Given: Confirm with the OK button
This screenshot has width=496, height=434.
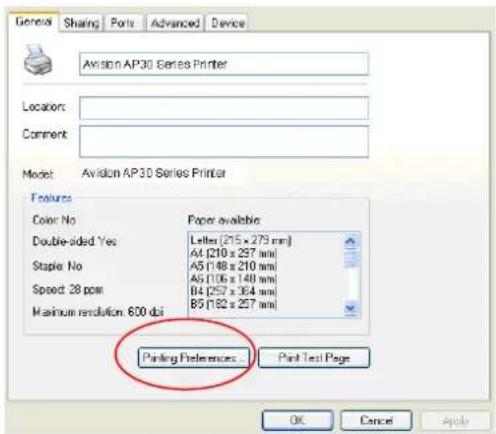Looking at the screenshot, I should pyautogui.click(x=298, y=420).
